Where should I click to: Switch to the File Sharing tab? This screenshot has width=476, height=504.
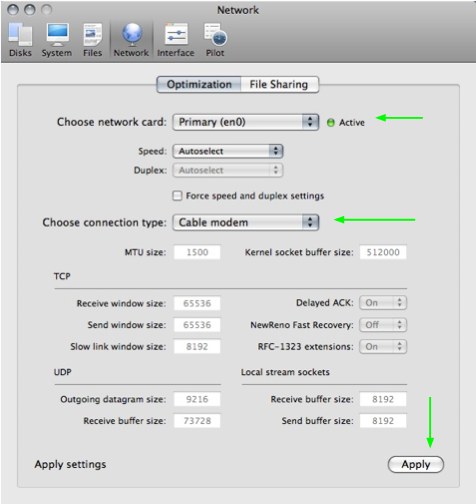(279, 85)
